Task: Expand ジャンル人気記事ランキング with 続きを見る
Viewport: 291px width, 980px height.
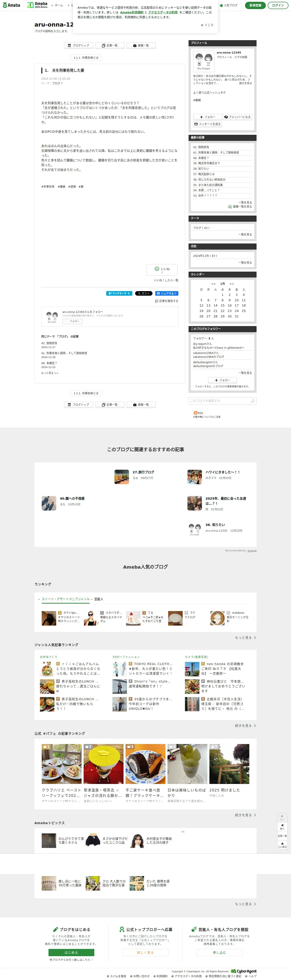Action: 245,726
